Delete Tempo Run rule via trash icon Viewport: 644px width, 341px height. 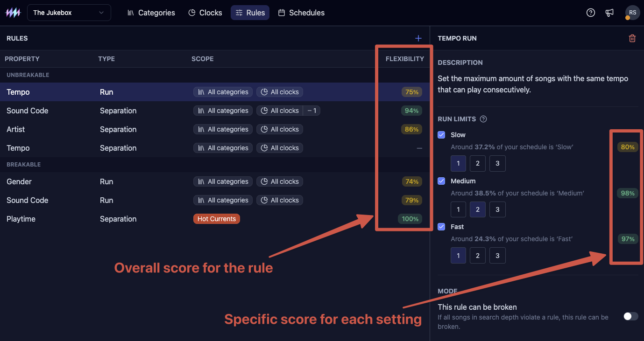pos(632,38)
